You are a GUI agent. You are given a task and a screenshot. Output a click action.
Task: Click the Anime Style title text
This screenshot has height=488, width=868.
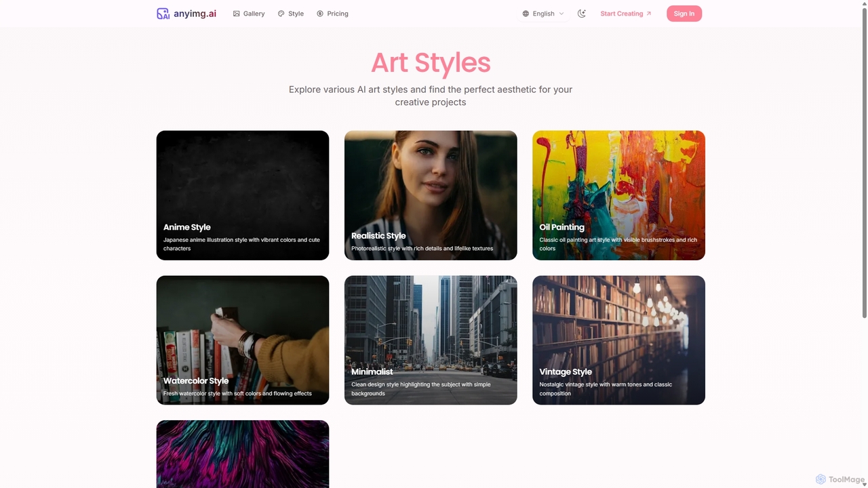pyautogui.click(x=186, y=227)
